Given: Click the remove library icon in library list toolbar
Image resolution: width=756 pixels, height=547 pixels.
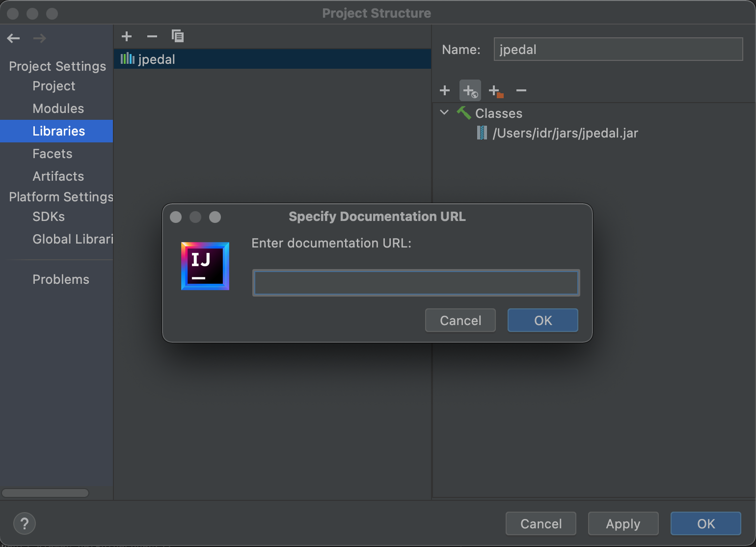Looking at the screenshot, I should [152, 36].
